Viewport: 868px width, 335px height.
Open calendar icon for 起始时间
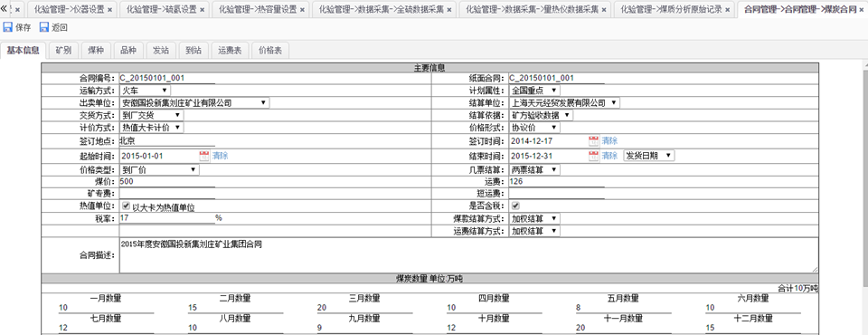pos(203,156)
